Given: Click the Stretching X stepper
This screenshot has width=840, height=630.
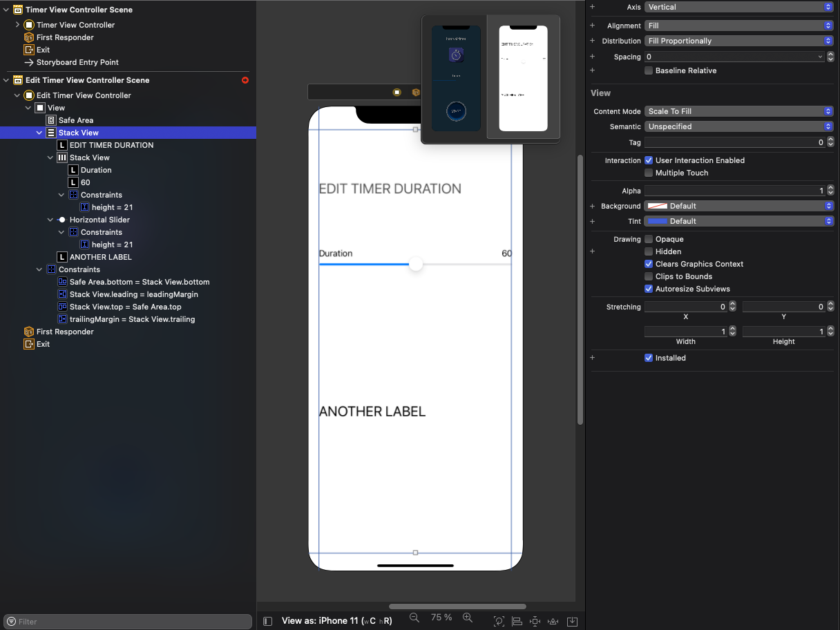Looking at the screenshot, I should [x=732, y=307].
